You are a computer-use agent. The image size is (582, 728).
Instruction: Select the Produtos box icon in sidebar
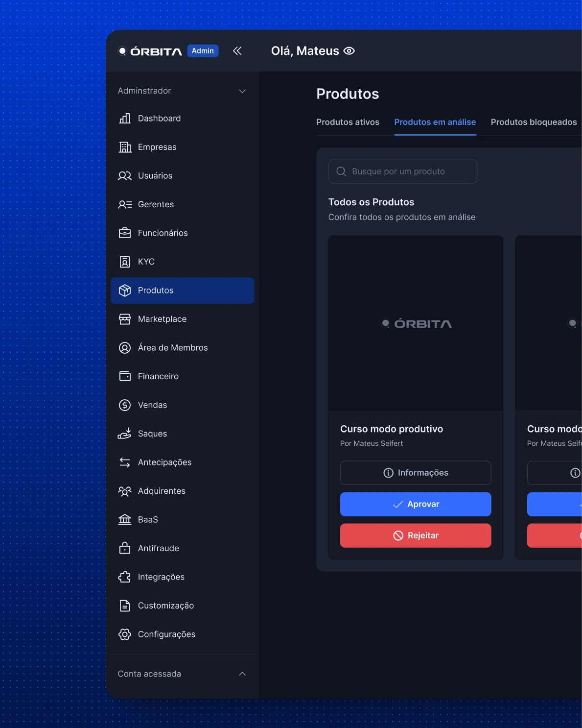click(125, 291)
